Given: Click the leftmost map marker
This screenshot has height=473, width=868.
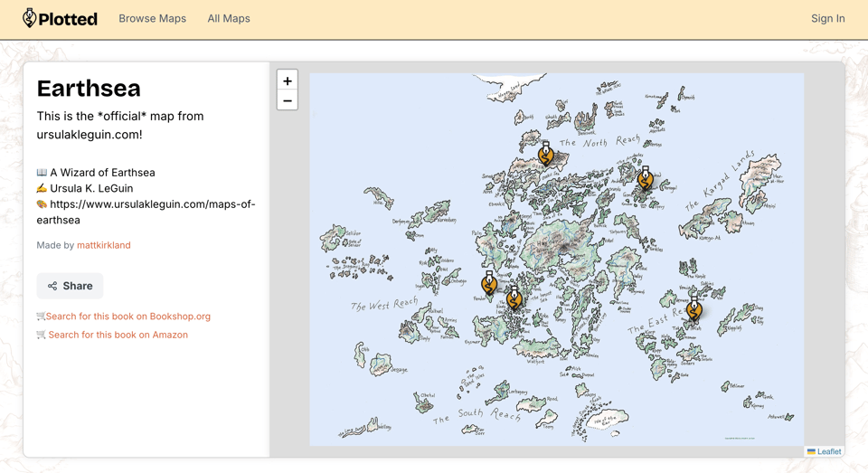Looking at the screenshot, I should 489,283.
